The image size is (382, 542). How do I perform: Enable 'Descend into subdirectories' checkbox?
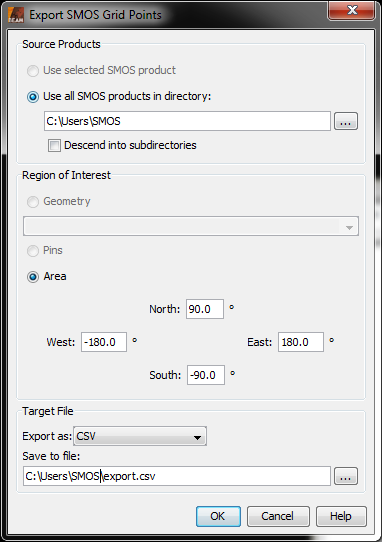54,146
